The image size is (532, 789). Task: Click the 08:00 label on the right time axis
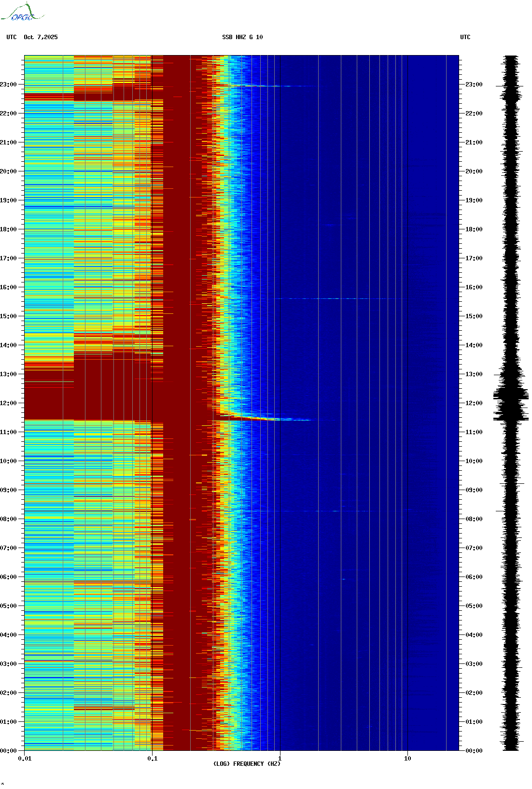(x=474, y=519)
